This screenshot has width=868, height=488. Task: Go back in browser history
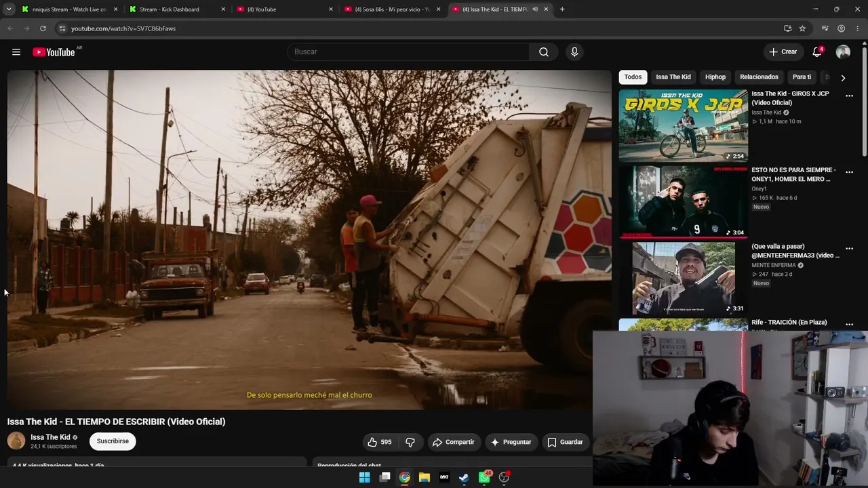pos(10,28)
